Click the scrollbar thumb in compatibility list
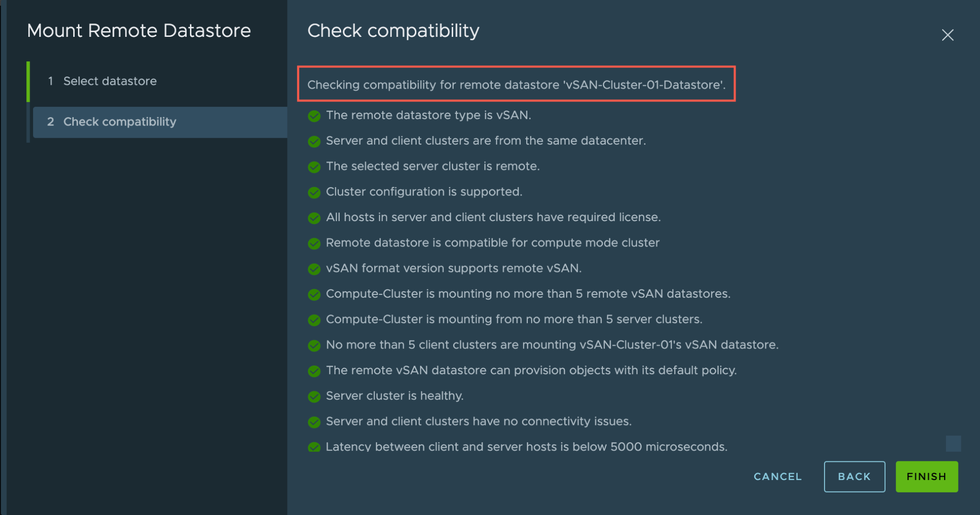980x515 pixels. pos(953,443)
